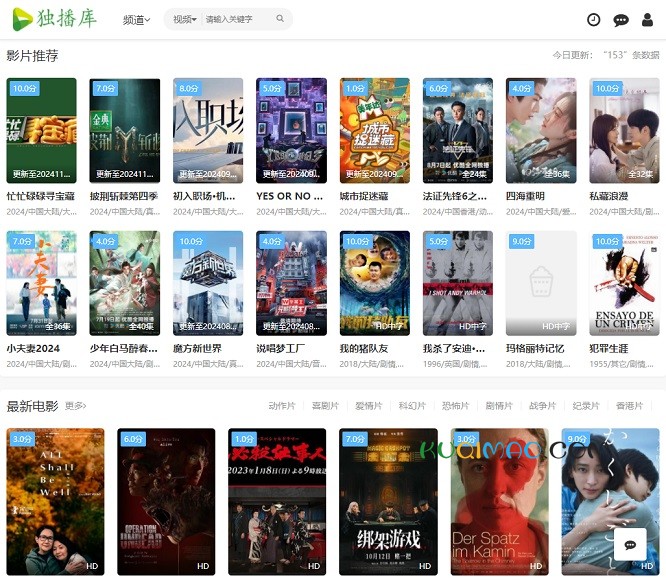Image resolution: width=666 pixels, height=580 pixels.
Task: Open the messages speech bubble icon in header
Action: coord(621,20)
